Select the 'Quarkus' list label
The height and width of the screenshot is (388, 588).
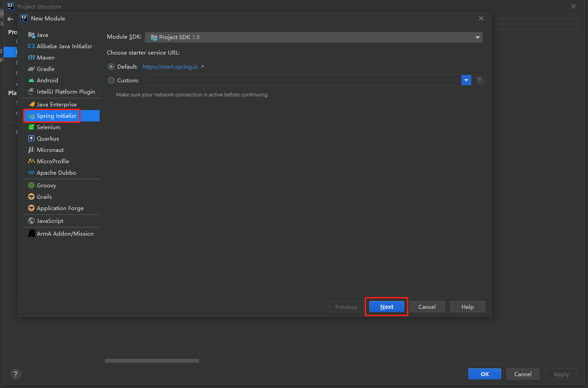point(48,139)
